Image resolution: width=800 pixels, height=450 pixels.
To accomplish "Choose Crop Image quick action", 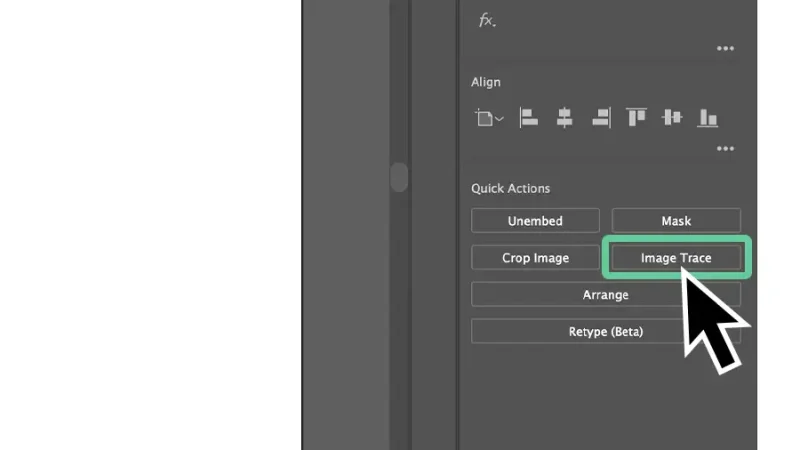I will pyautogui.click(x=535, y=258).
